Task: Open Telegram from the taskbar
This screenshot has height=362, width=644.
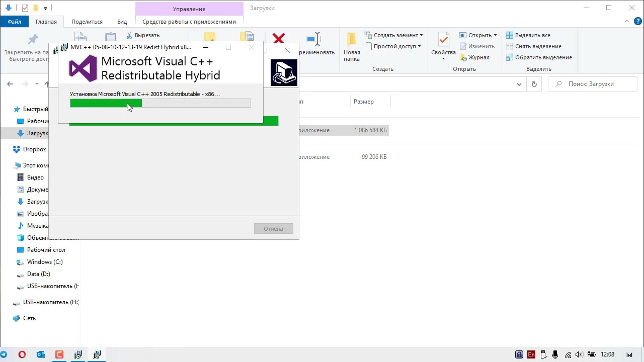Action: pyautogui.click(x=4, y=354)
